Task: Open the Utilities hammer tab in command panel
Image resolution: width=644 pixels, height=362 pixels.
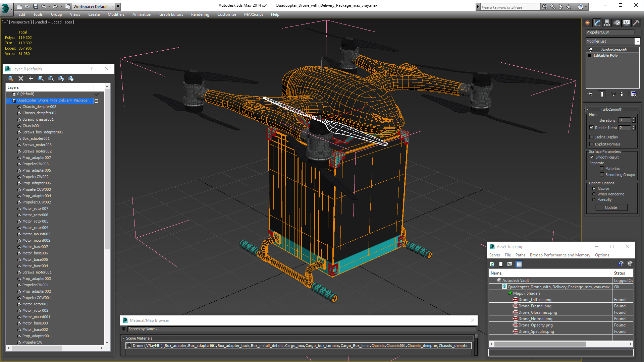Action: [x=636, y=23]
